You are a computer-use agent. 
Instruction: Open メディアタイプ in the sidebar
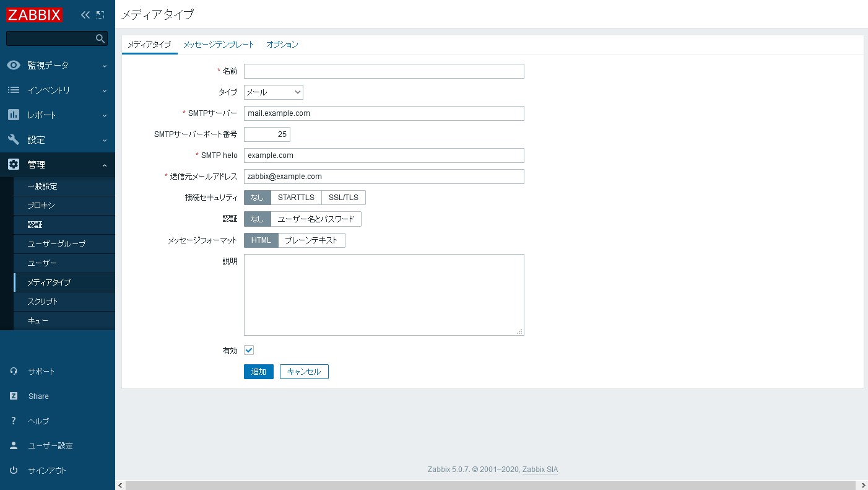pyautogui.click(x=64, y=282)
